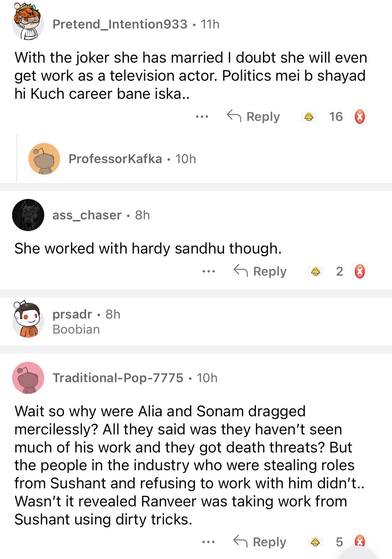Open more options on Traditional-Pop-7775's comment
Viewport: 392px width, 559px height.
208,542
